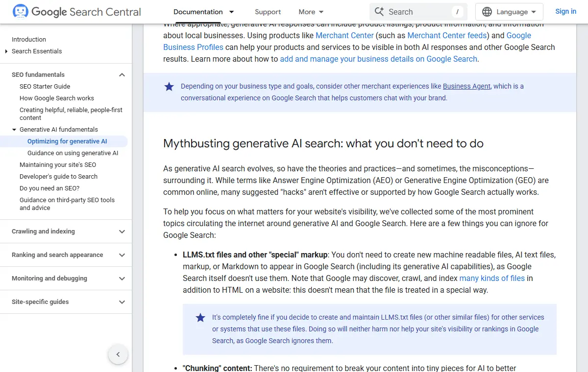The width and height of the screenshot is (588, 372).
Task: Open Guidance on using generative AI
Action: point(73,153)
